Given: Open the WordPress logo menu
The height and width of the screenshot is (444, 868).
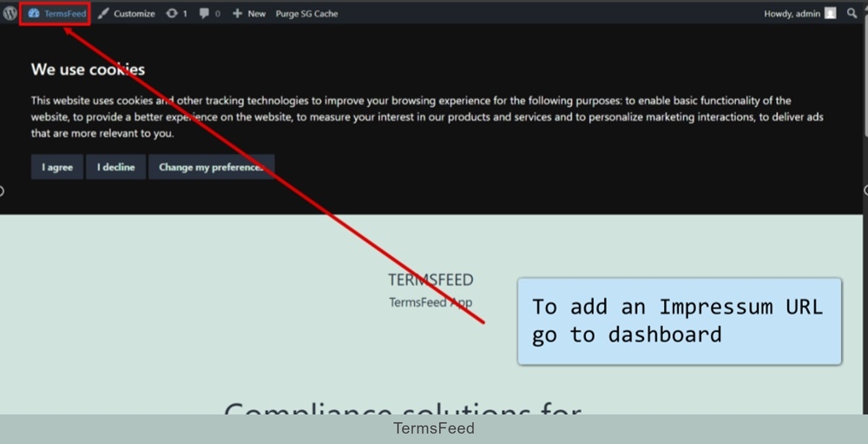Looking at the screenshot, I should pos(10,13).
